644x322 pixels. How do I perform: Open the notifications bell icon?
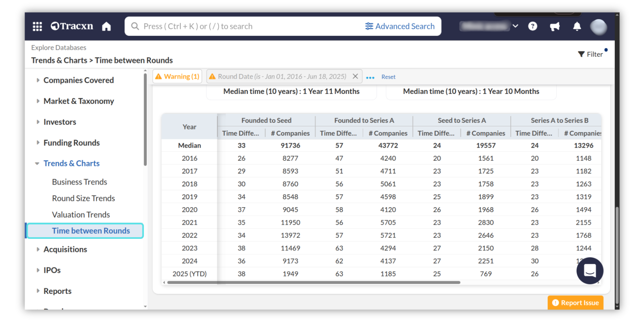pyautogui.click(x=577, y=26)
